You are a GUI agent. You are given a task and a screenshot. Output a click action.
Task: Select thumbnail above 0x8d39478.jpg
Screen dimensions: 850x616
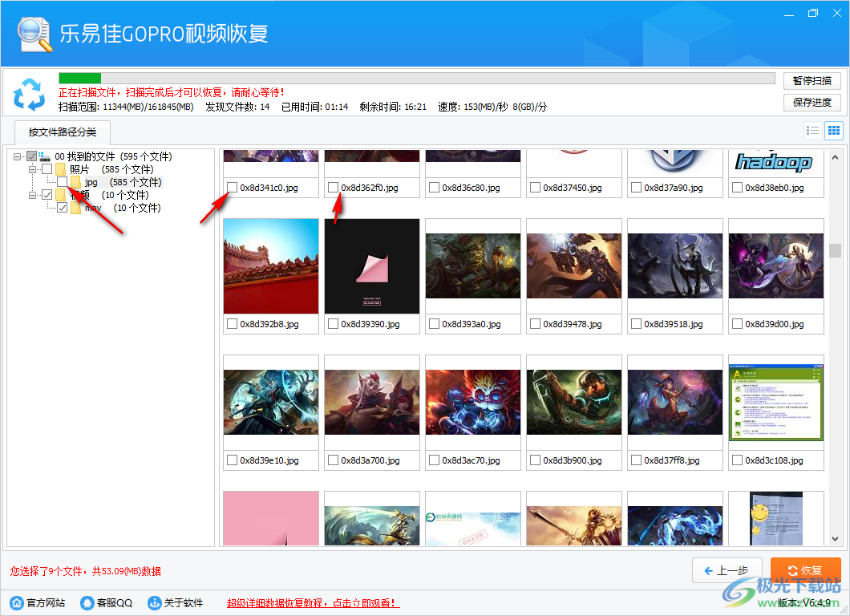tap(574, 266)
